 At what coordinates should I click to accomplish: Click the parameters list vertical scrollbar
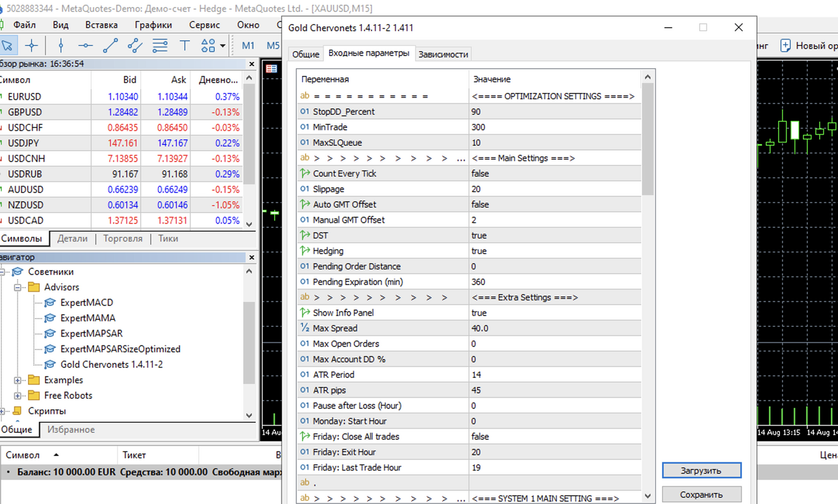647,286
